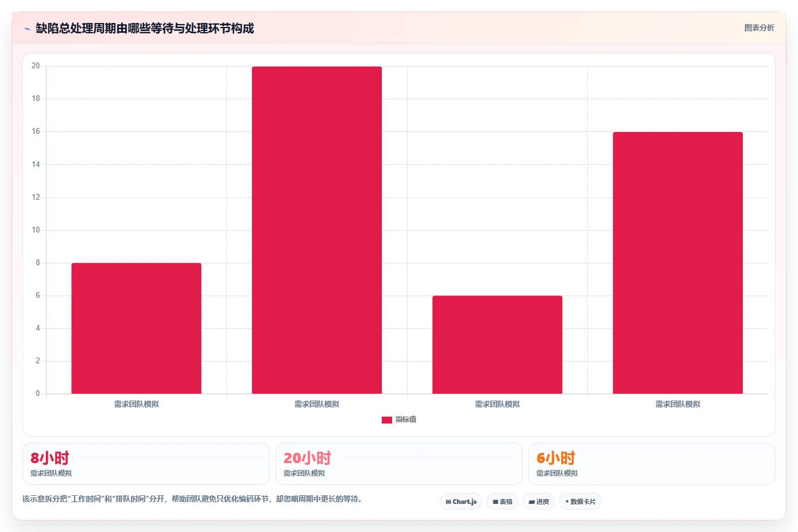Click the 图表分析 label in the header
Viewport: 798px width, 532px height.
pyautogui.click(x=759, y=28)
